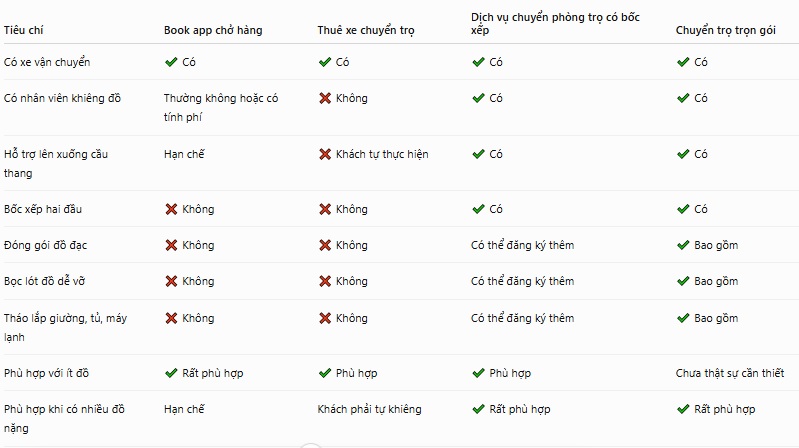
Task: Click green check beside 'Rất phù hợp' under Book app
Action: (171, 373)
